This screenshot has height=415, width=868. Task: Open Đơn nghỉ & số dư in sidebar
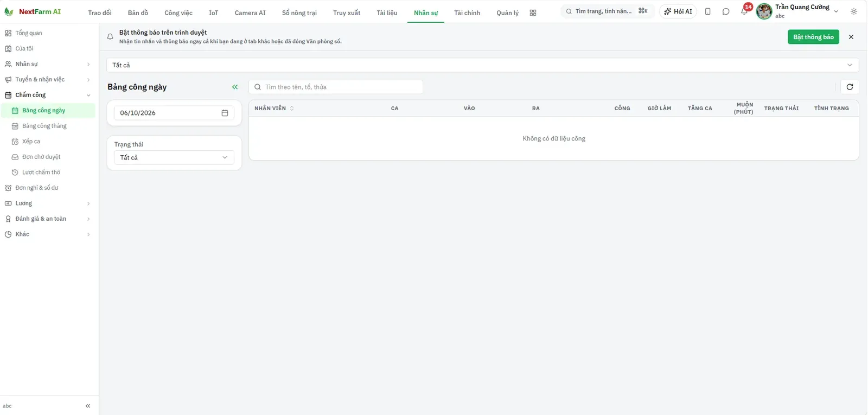[48, 188]
